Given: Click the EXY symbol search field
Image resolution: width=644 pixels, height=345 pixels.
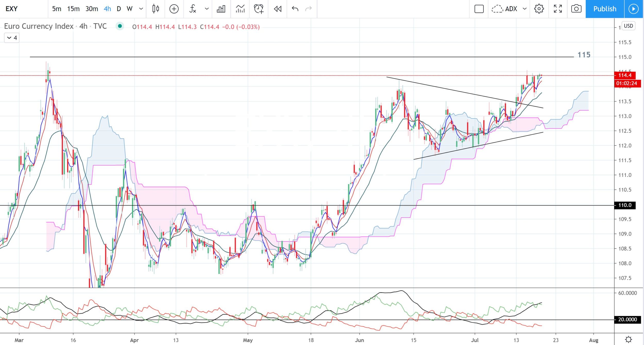Looking at the screenshot, I should pos(24,9).
